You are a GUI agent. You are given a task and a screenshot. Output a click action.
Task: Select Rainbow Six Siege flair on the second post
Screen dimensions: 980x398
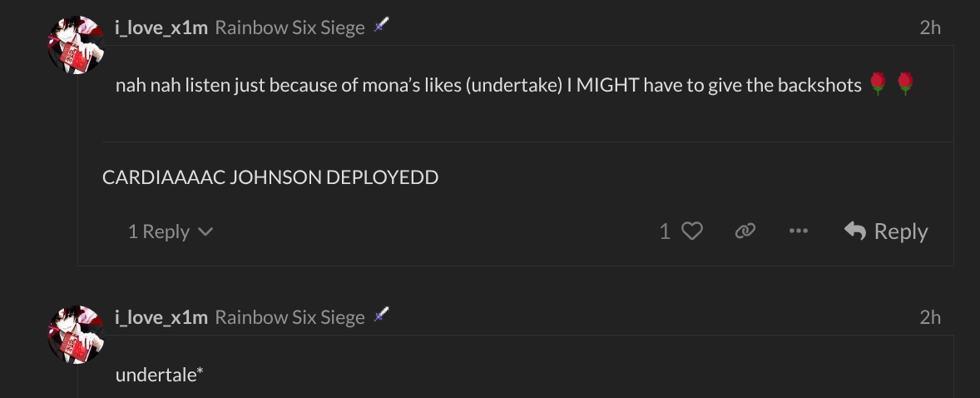(x=290, y=317)
